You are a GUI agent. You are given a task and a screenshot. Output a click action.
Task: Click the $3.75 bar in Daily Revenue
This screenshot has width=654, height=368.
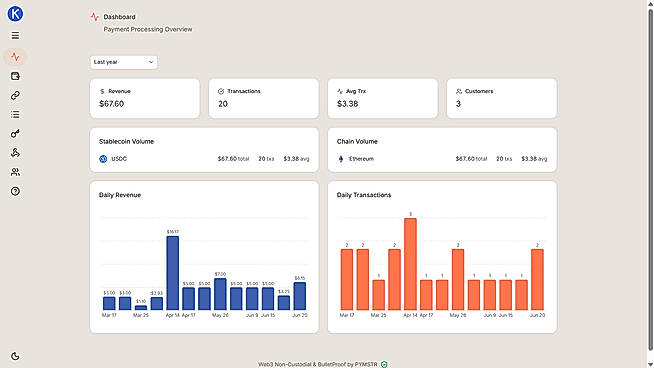[x=284, y=302]
